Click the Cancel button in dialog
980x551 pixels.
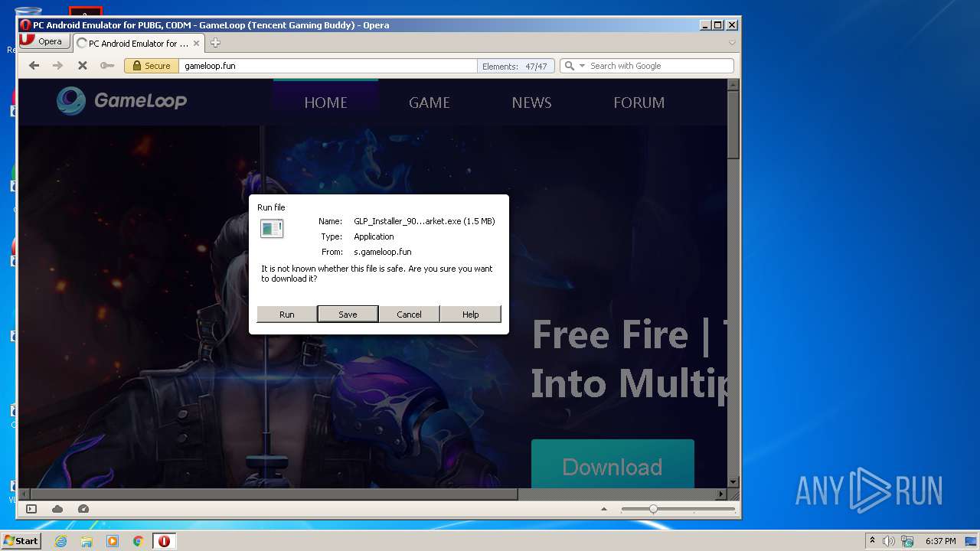coord(409,314)
